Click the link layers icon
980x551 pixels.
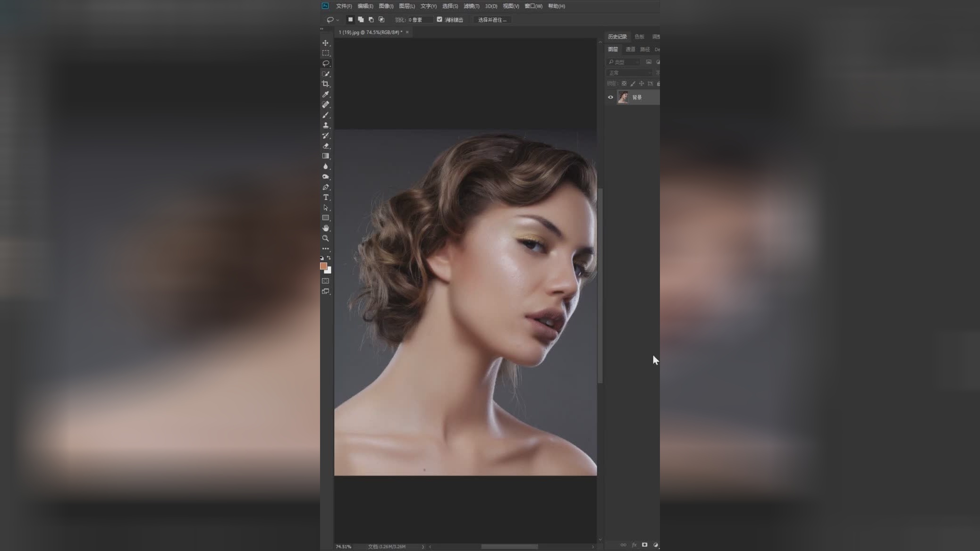pos(623,545)
